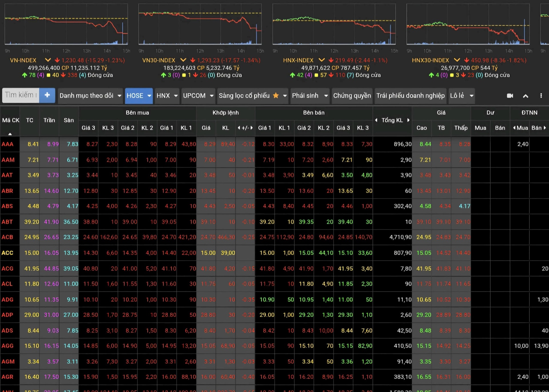Open stock symbol ABS
Viewport: 549px width, 392px height.
(x=7, y=206)
